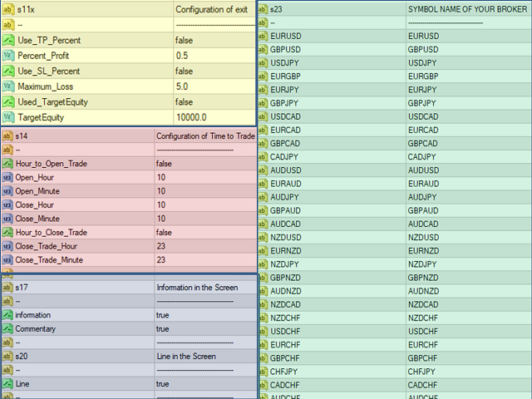Click the Close_Minute integer-type icon
Viewport: 532px width, 399px height.
coord(7,219)
